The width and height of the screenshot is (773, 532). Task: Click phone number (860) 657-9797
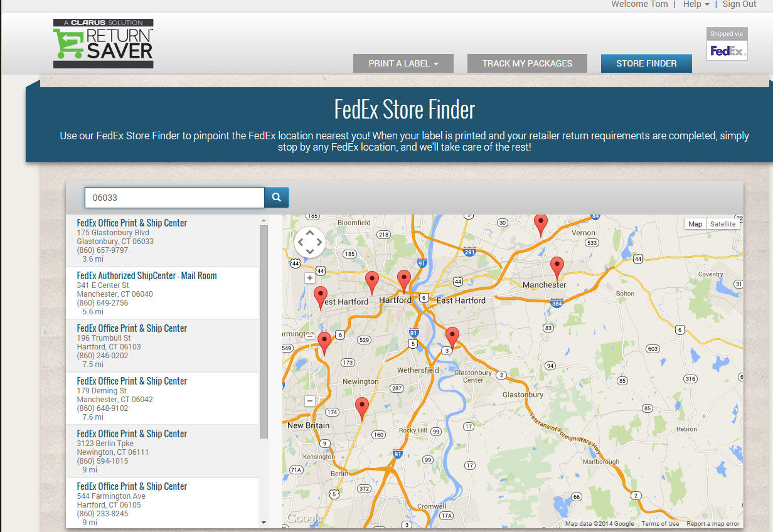pos(102,250)
